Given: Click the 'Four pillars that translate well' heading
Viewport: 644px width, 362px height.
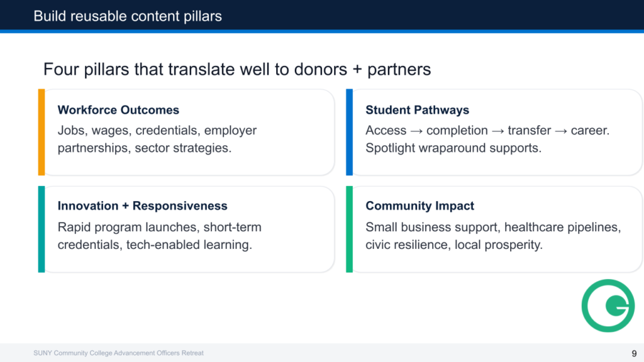Looking at the screenshot, I should (x=237, y=69).
